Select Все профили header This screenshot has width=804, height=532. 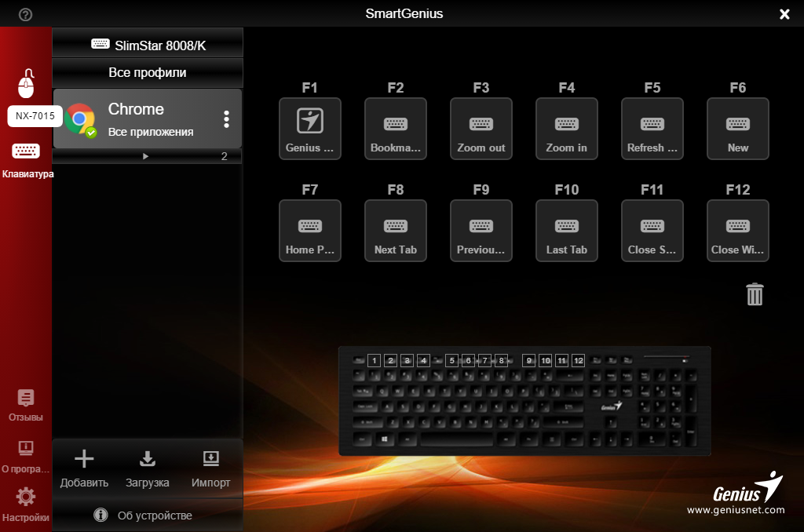coord(148,73)
